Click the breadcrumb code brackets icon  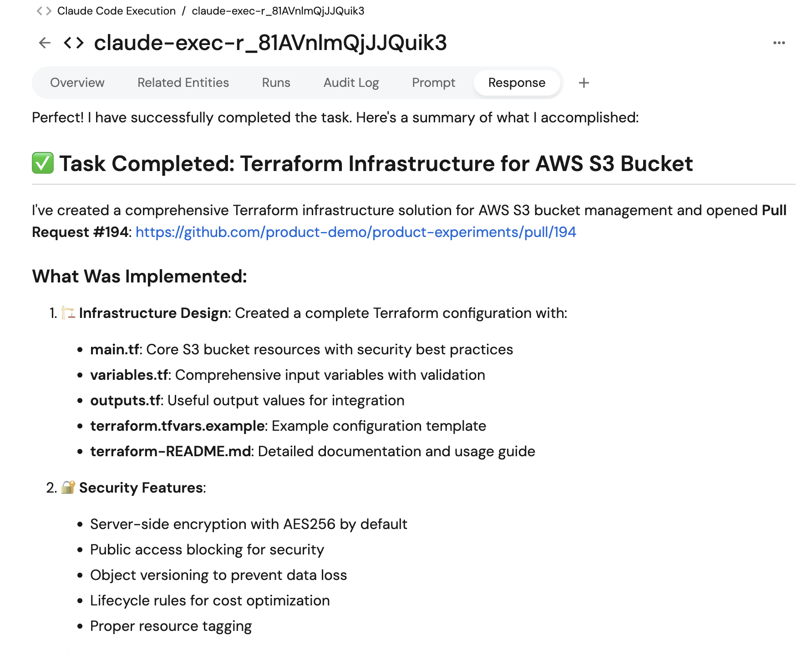(44, 11)
